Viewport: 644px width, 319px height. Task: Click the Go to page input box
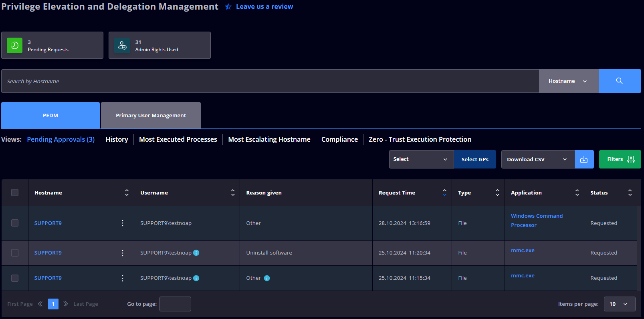coord(175,304)
